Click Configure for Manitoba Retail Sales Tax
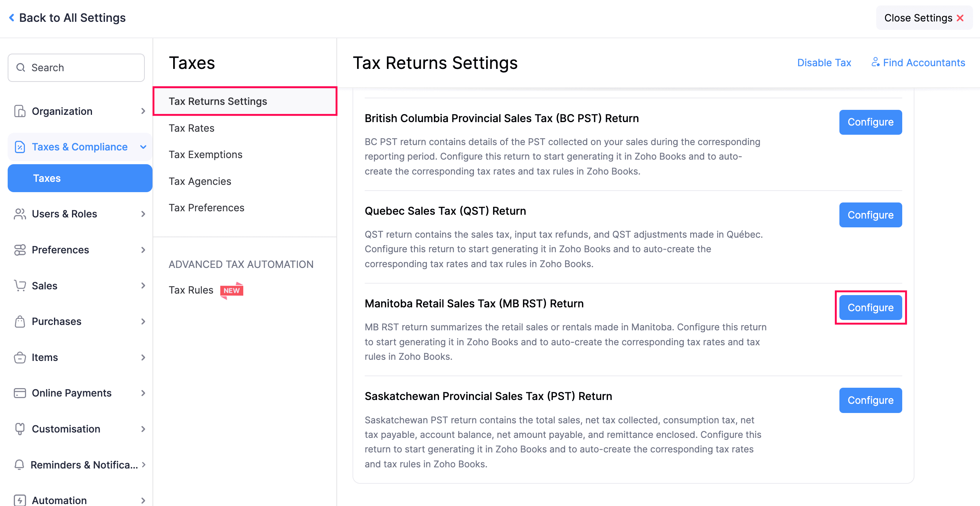Viewport: 980px width, 506px height. pos(871,307)
